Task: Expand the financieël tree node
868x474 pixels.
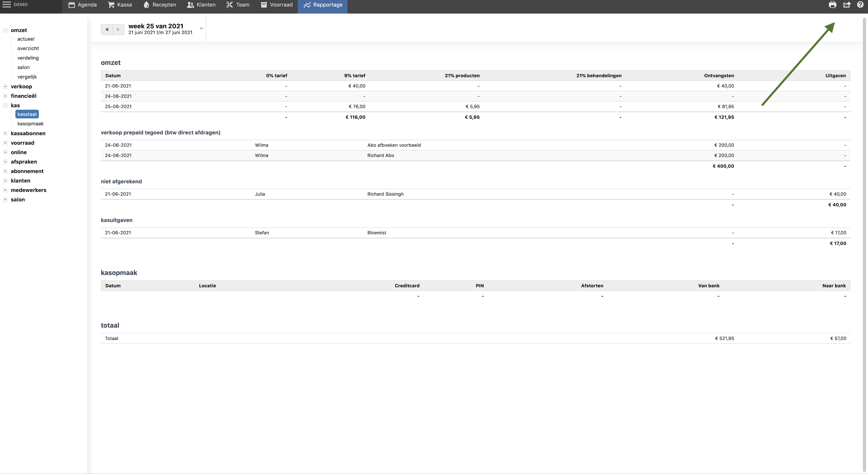Action: (5, 96)
